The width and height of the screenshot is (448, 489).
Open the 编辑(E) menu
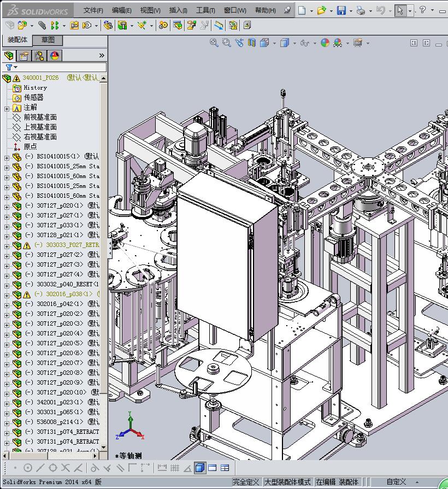tap(122, 10)
